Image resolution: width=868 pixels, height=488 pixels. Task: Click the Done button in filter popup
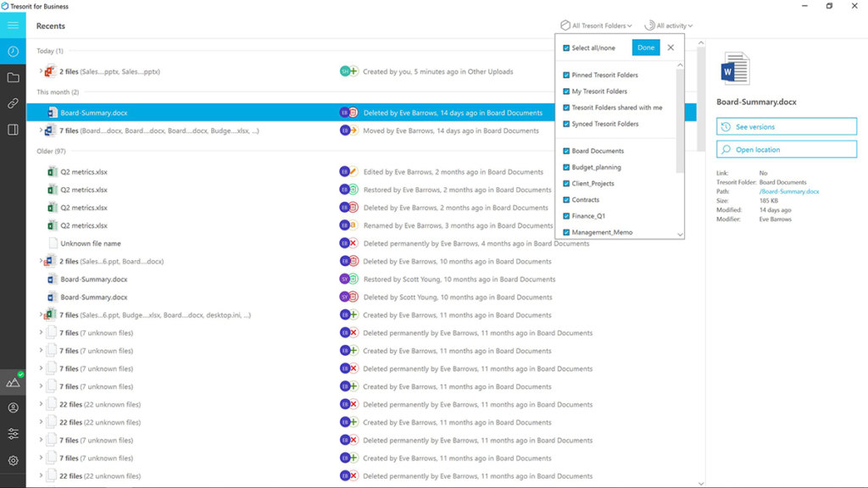point(646,48)
